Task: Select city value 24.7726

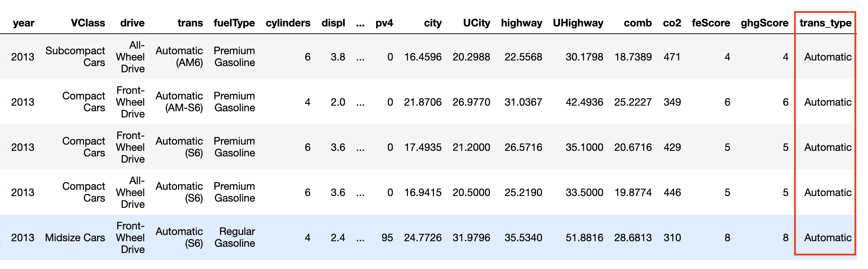Action: point(423,238)
